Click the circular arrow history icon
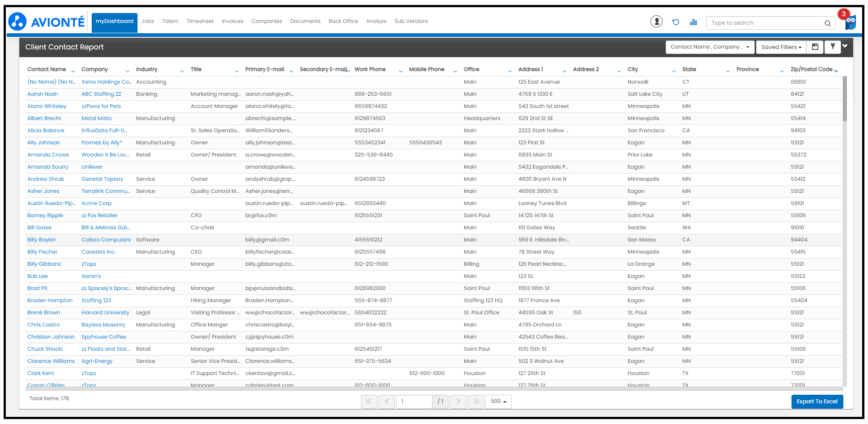This screenshot has width=868, height=424. 676,22
